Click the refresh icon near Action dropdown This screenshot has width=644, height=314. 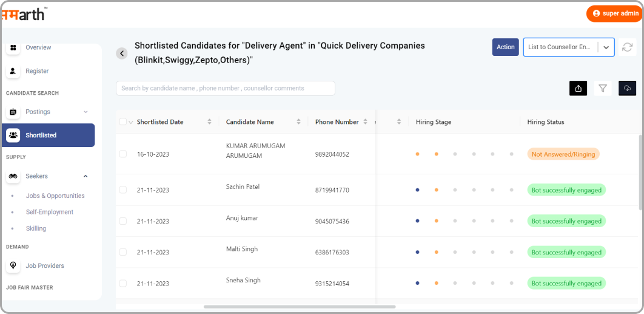[x=628, y=47]
